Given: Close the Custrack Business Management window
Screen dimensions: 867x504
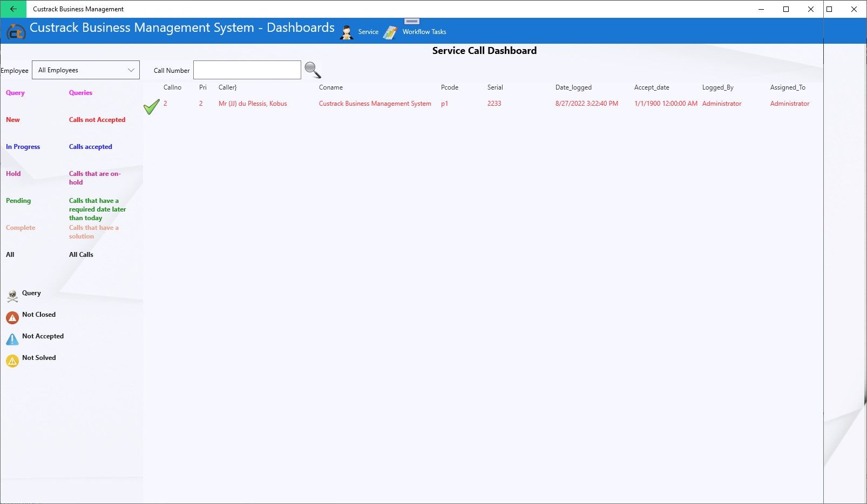Looking at the screenshot, I should click(x=811, y=9).
